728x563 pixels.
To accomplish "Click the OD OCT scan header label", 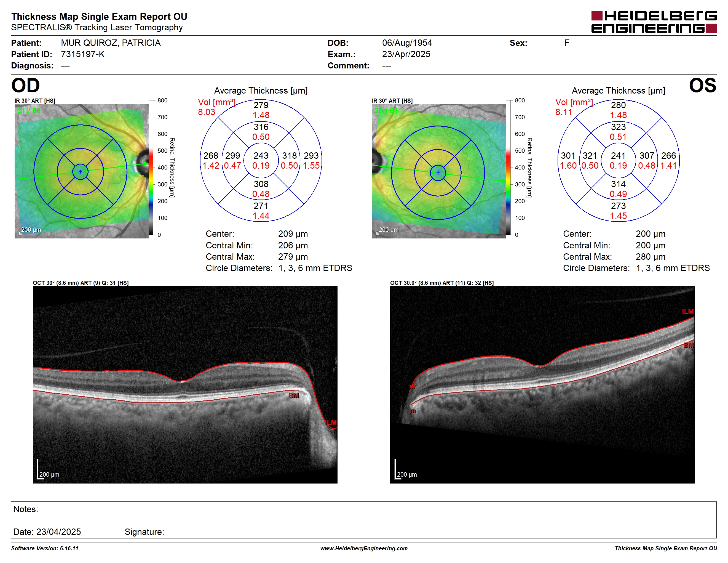I will click(81, 283).
